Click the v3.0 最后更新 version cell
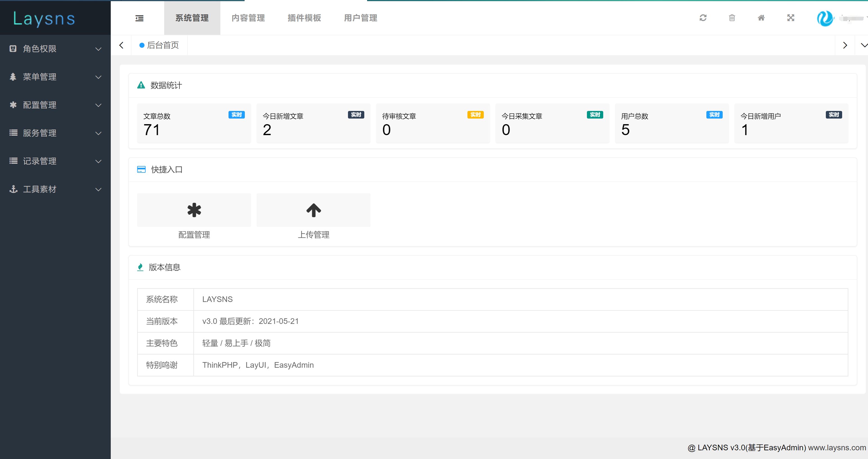The height and width of the screenshot is (459, 868). point(521,321)
